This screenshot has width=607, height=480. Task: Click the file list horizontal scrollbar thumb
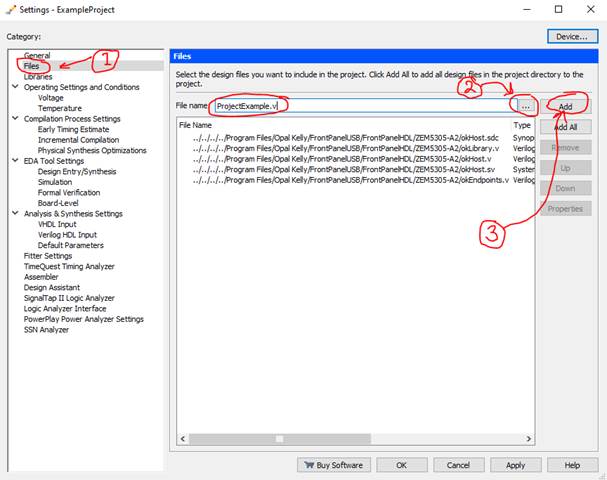click(279, 439)
